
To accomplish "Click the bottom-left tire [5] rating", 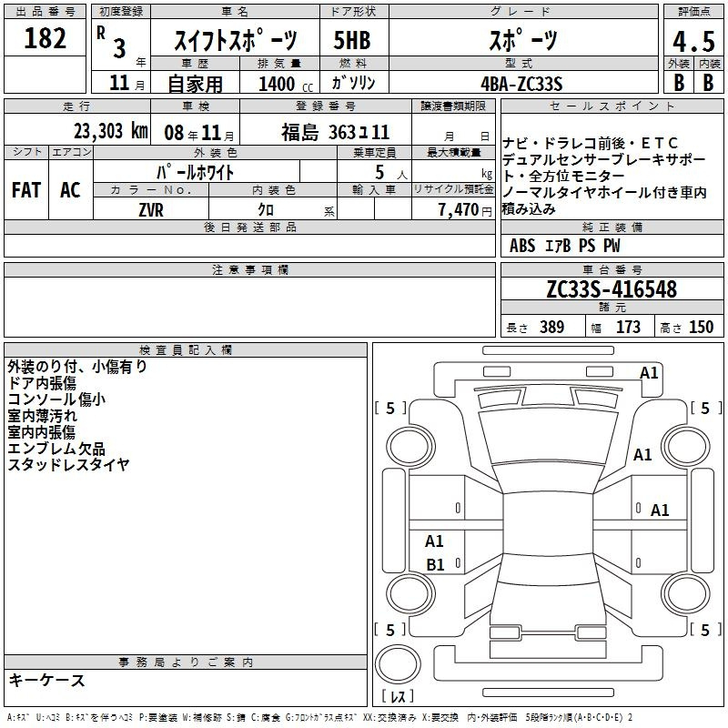I will point(390,630).
